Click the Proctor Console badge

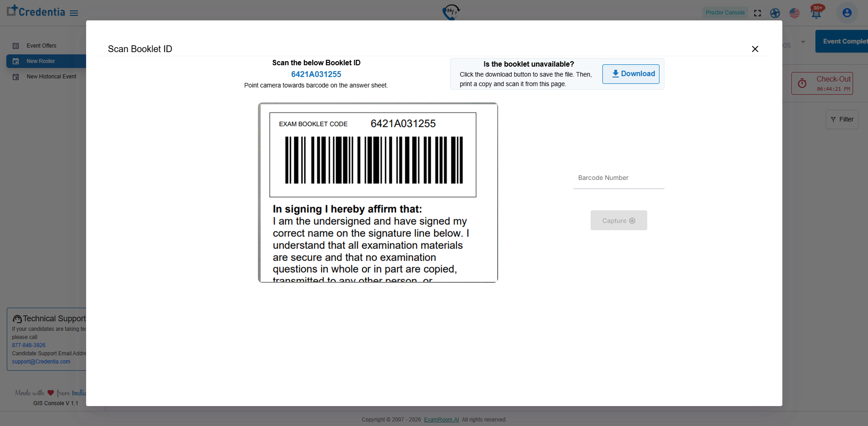coord(725,13)
